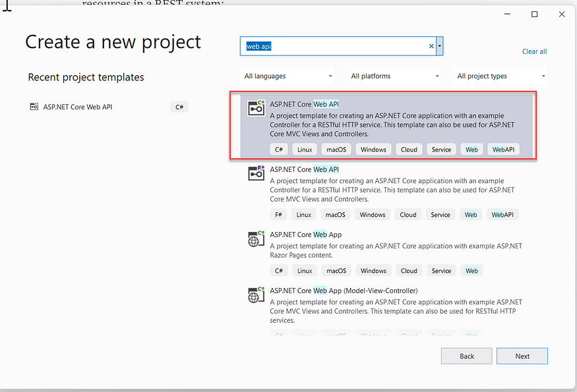This screenshot has height=392, width=577.
Task: Click the Clear all link
Action: (534, 51)
